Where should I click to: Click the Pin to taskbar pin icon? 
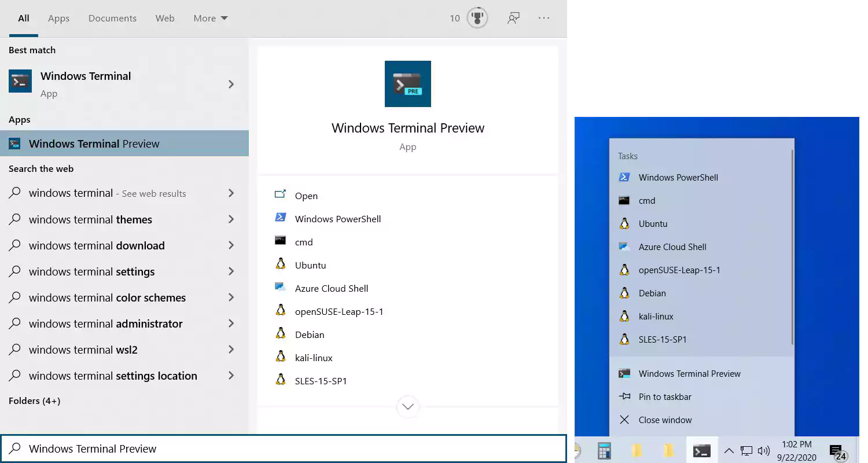click(x=624, y=396)
